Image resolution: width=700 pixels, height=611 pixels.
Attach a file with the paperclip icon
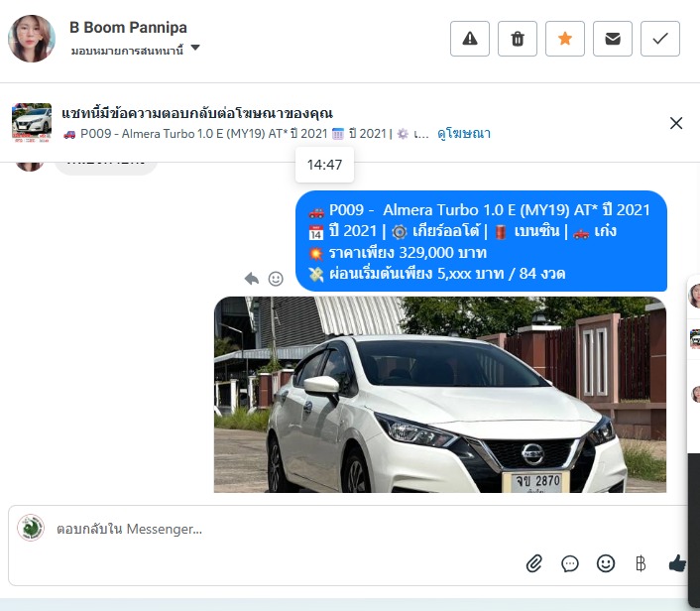coord(534,563)
